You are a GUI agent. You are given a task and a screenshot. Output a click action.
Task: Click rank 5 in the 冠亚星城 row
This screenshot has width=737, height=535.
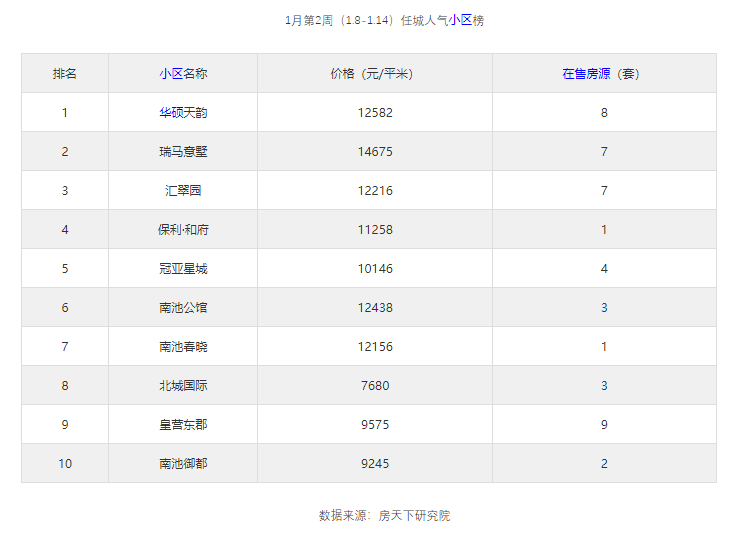[x=65, y=268]
